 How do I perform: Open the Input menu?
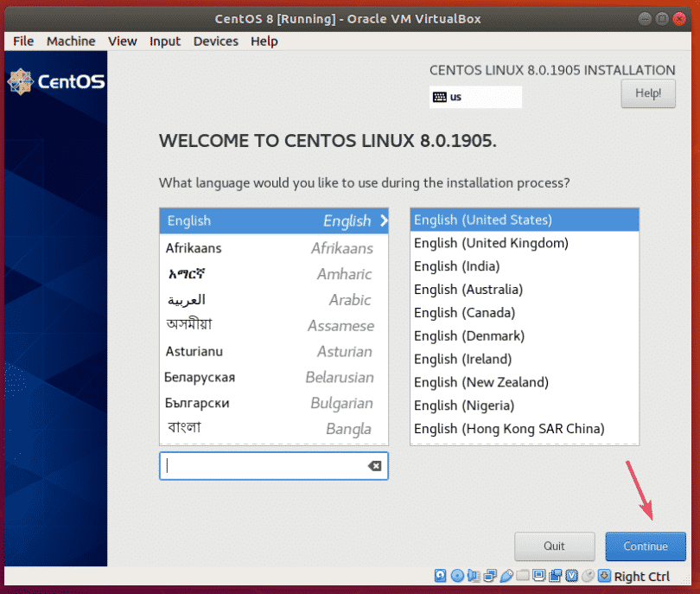coord(164,41)
